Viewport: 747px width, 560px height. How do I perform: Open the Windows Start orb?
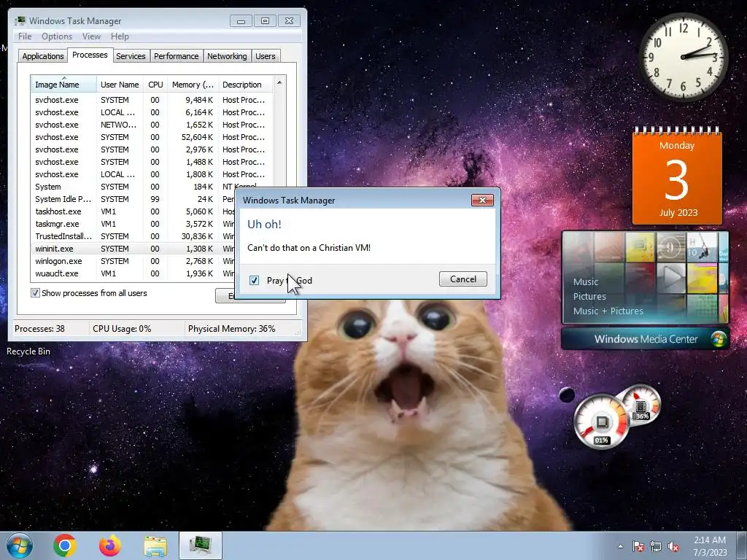pyautogui.click(x=19, y=545)
